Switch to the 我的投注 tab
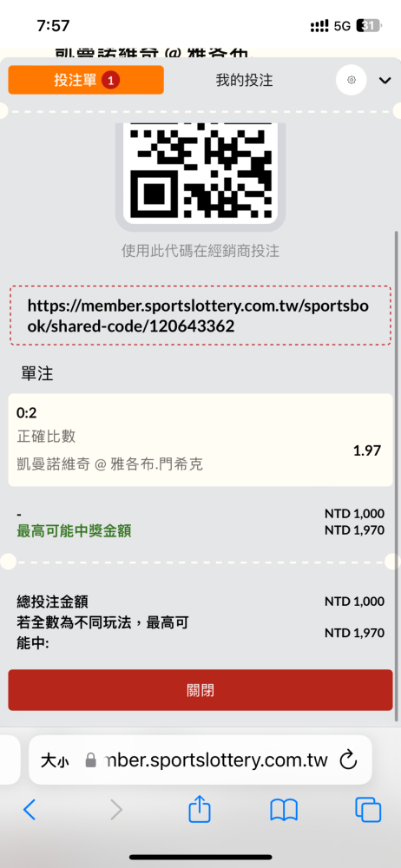 pyautogui.click(x=244, y=80)
